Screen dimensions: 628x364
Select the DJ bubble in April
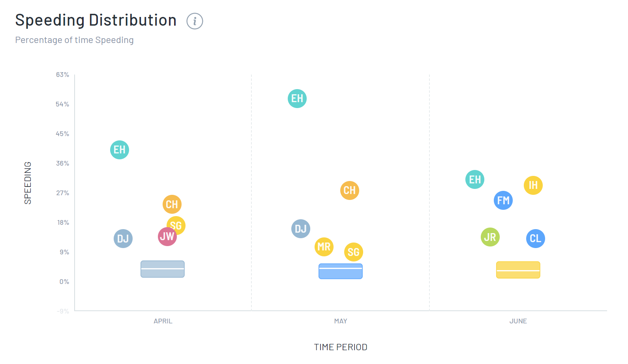pyautogui.click(x=123, y=239)
